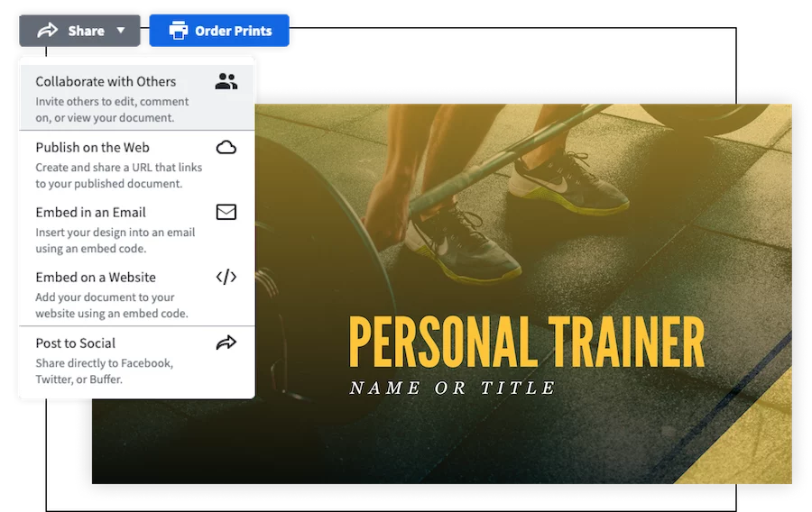Image resolution: width=812 pixels, height=512 pixels.
Task: Choose Embed on a Website option
Action: point(137,293)
